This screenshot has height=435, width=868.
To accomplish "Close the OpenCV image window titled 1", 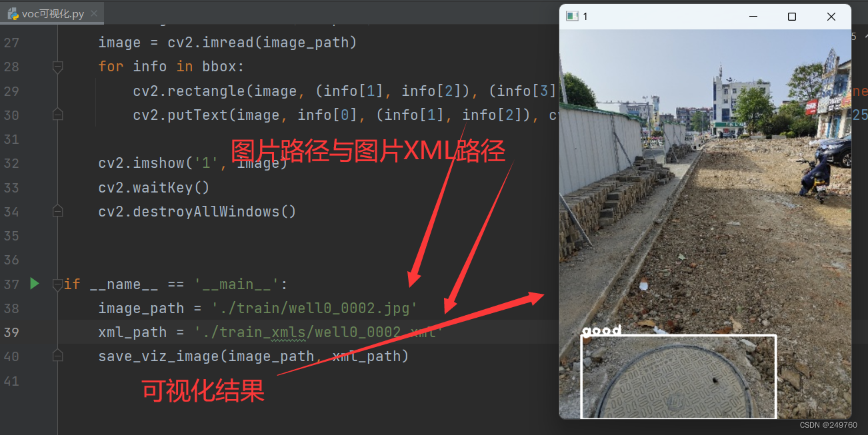I will [831, 17].
